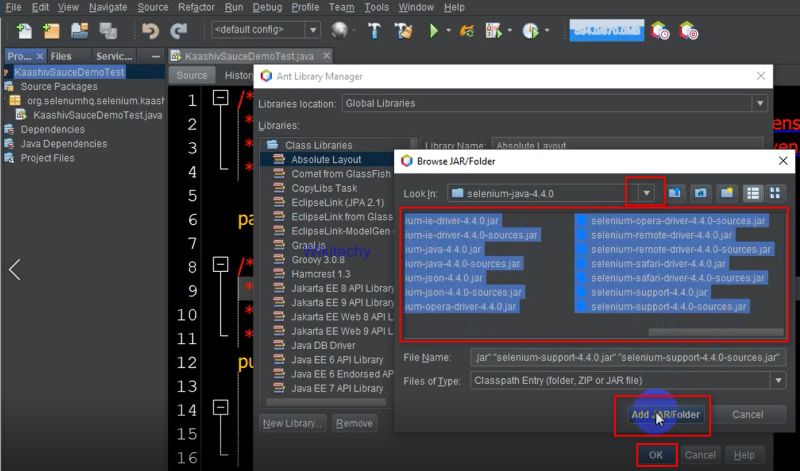
Task: Open the default config dropdown
Action: coord(313,30)
